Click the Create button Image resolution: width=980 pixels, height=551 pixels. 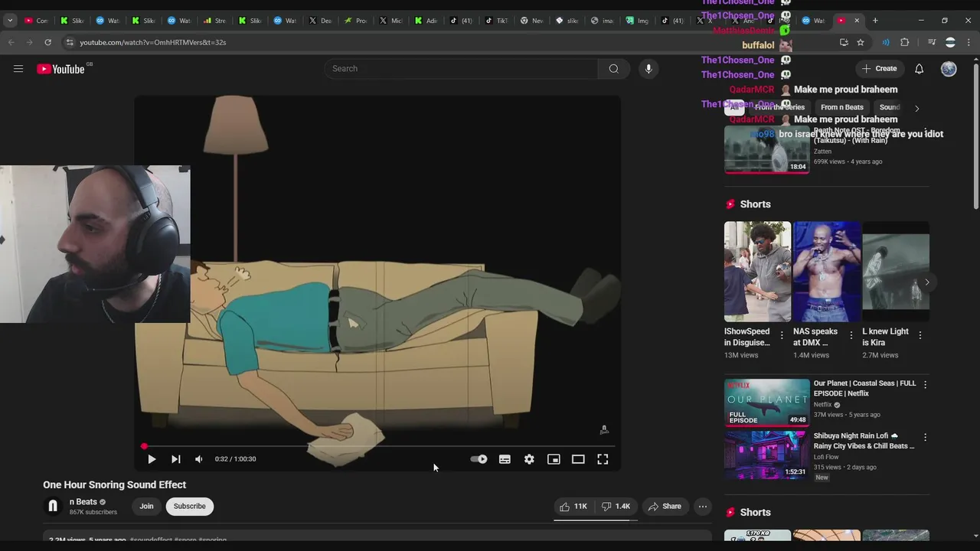[x=879, y=69]
